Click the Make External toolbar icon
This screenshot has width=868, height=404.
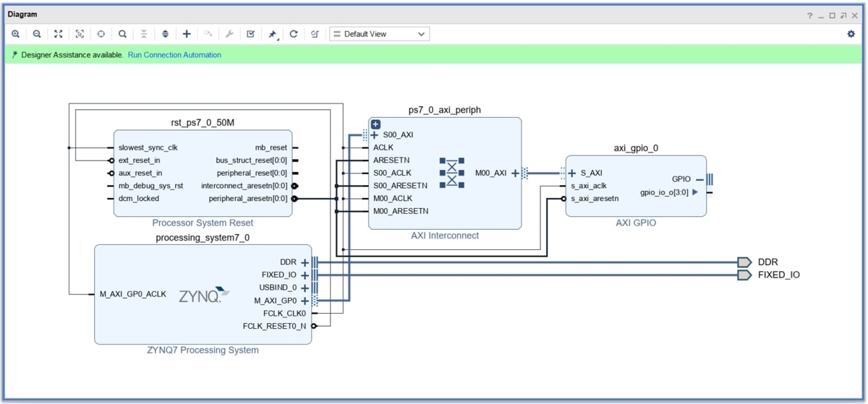click(x=208, y=34)
